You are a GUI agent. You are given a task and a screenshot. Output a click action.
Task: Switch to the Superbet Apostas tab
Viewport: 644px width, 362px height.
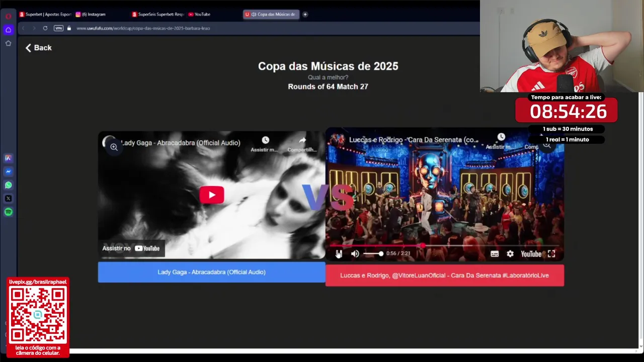[x=45, y=14]
